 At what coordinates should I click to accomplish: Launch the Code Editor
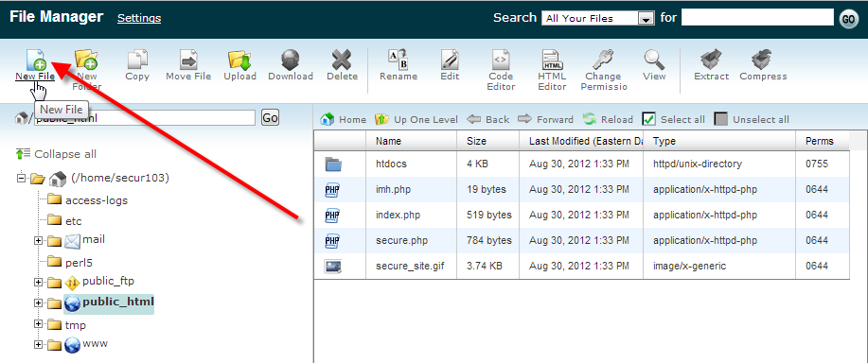[501, 60]
